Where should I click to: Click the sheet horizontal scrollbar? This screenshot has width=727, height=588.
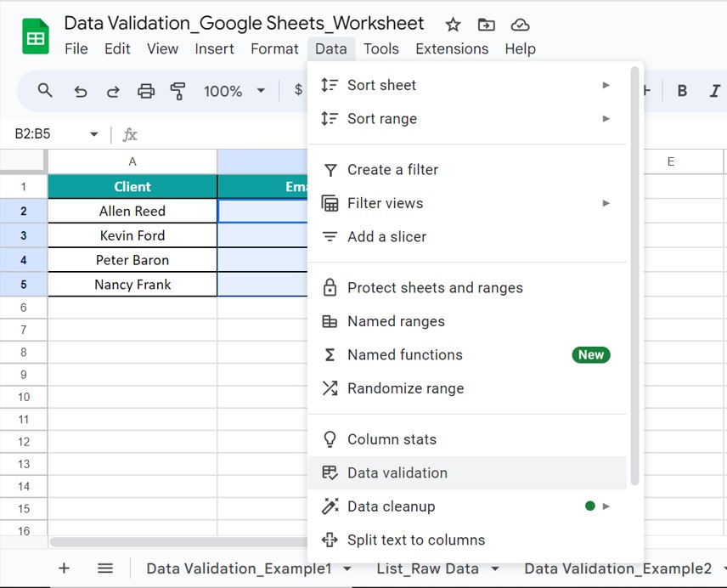[179, 541]
